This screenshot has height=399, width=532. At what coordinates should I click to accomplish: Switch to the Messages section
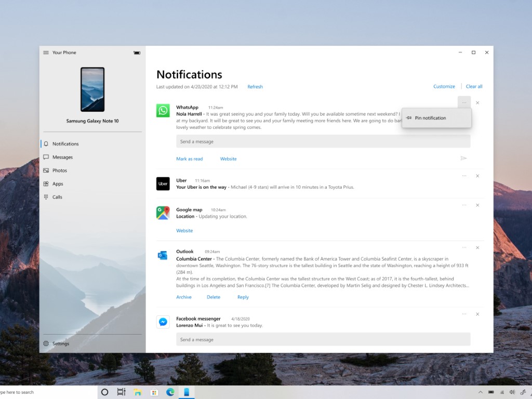62,157
